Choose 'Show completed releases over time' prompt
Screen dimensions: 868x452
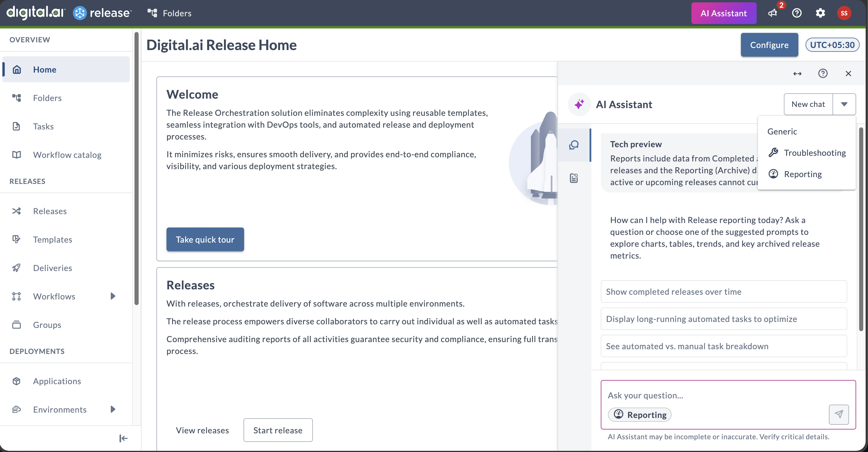(x=723, y=291)
